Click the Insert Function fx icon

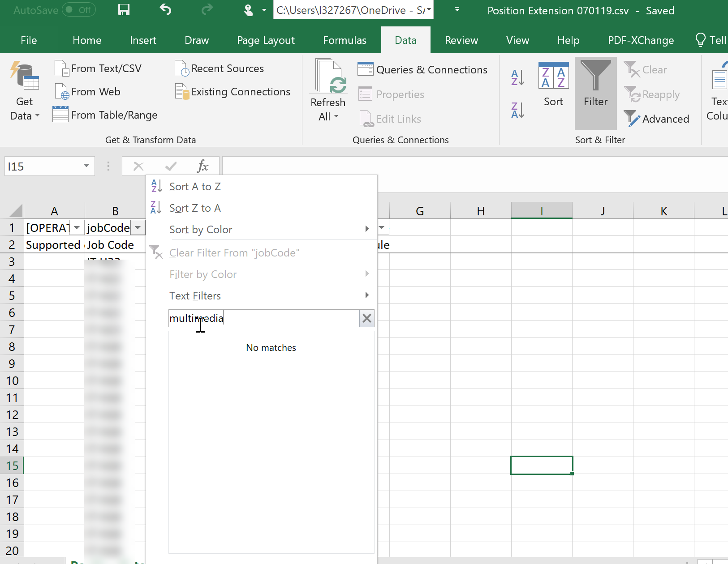pos(202,167)
